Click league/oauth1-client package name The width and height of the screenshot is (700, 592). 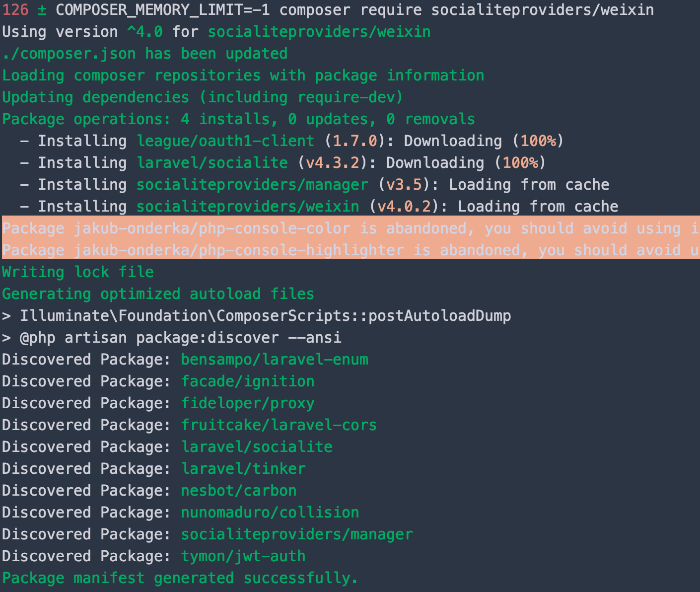(225, 141)
